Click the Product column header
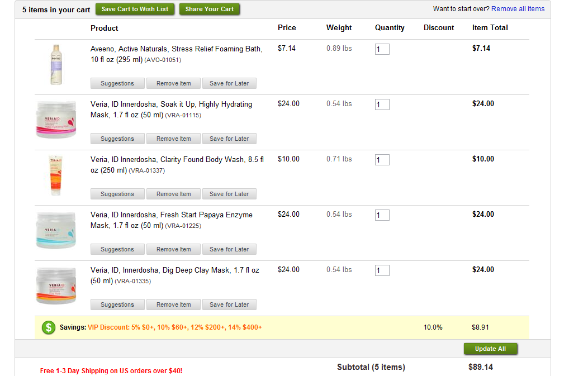The height and width of the screenshot is (376, 588). click(x=105, y=28)
